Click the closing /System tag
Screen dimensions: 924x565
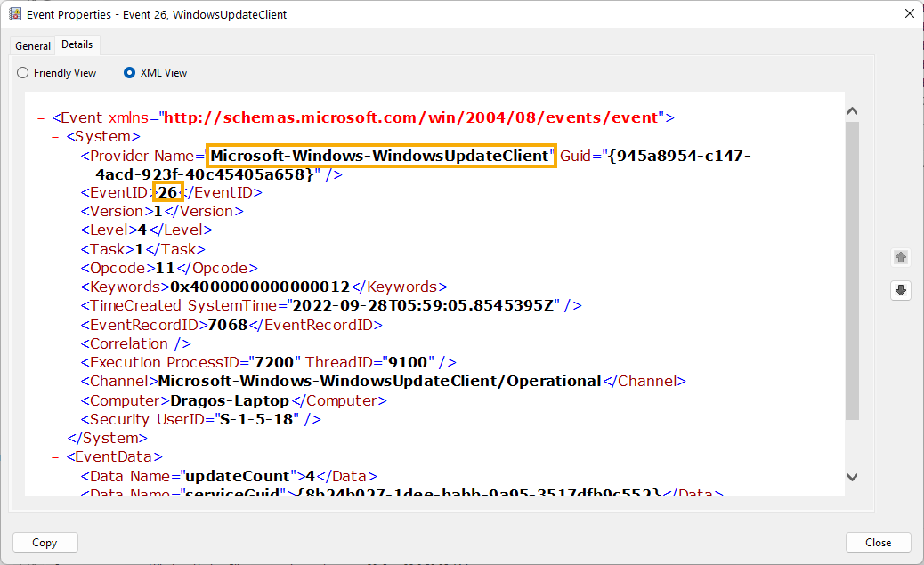coord(107,439)
